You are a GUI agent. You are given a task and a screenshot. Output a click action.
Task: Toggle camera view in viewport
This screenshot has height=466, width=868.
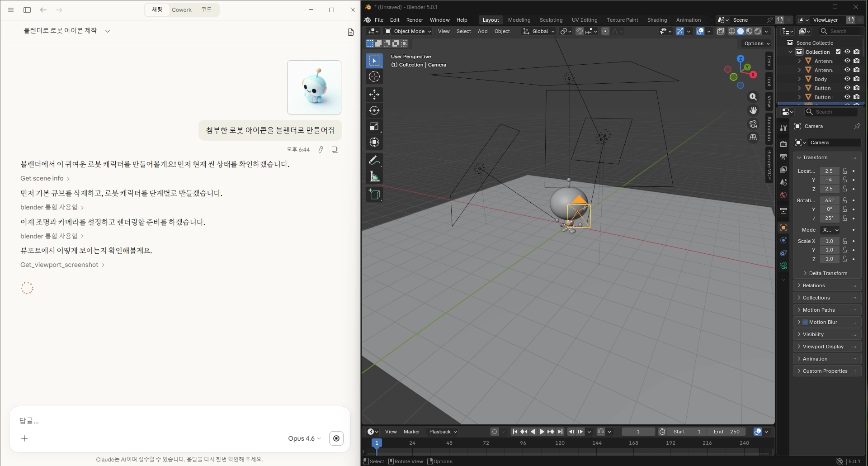[x=753, y=124]
